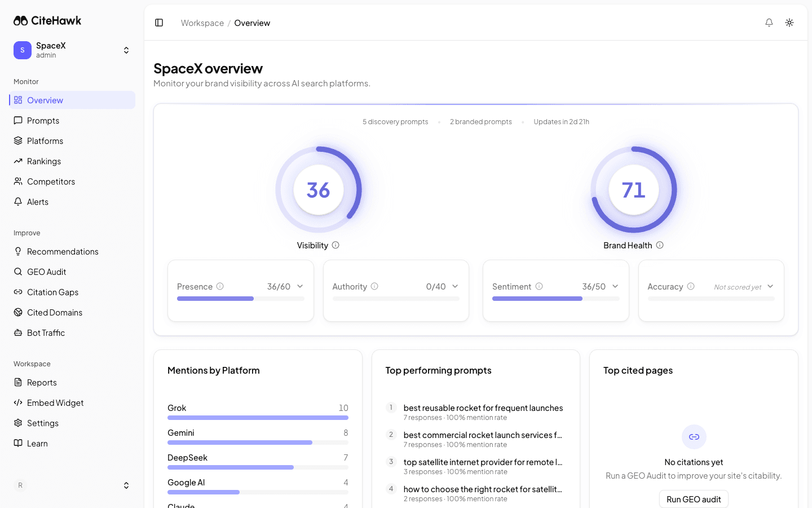Click the Citation Gaps link icon
The height and width of the screenshot is (508, 812).
(x=18, y=292)
